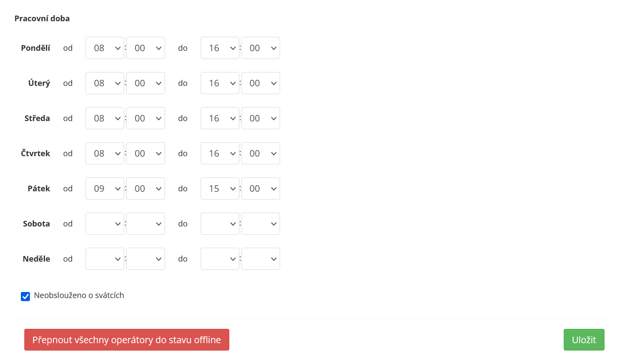Expand Čtvrtek end hour dropdown
The height and width of the screenshot is (364, 618).
point(220,154)
